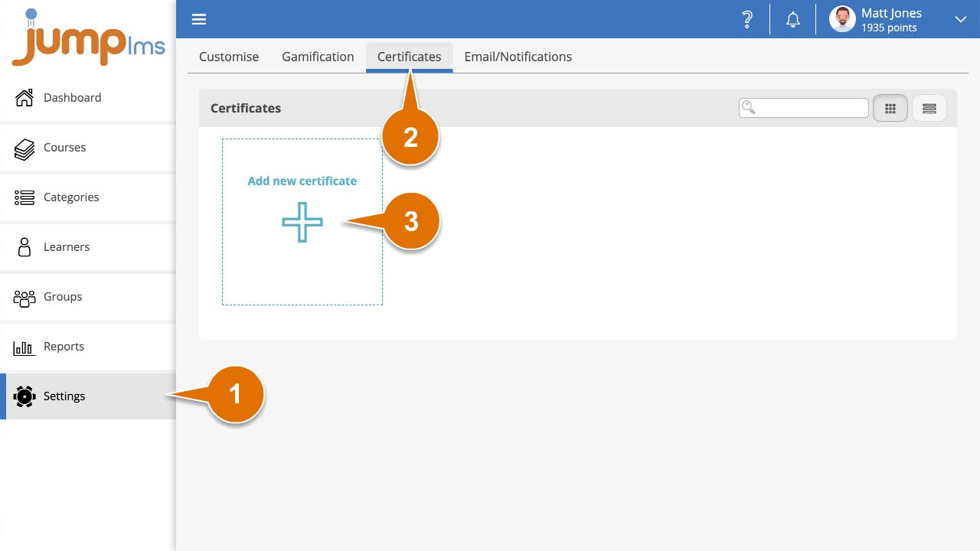Screen dimensions: 980x551
Task: Open Reports in the sidebar
Action: pos(88,346)
